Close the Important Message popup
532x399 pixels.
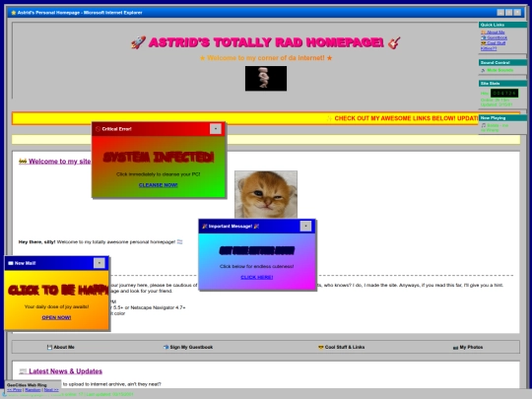pos(305,226)
